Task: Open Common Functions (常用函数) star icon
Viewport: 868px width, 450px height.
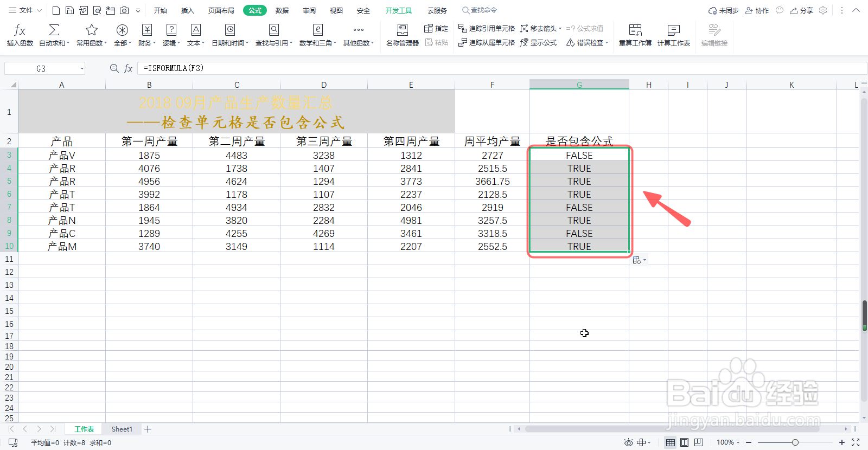Action: (x=92, y=30)
